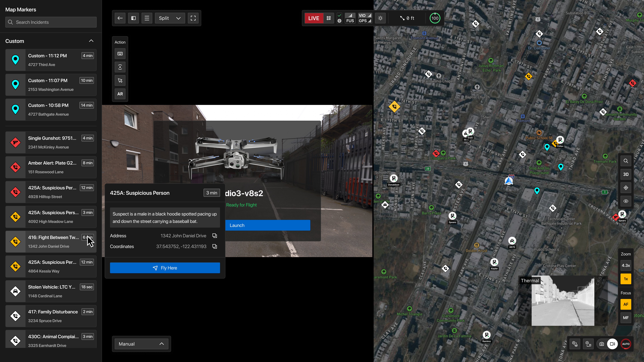Toggle map visibility eye icon

(x=626, y=201)
